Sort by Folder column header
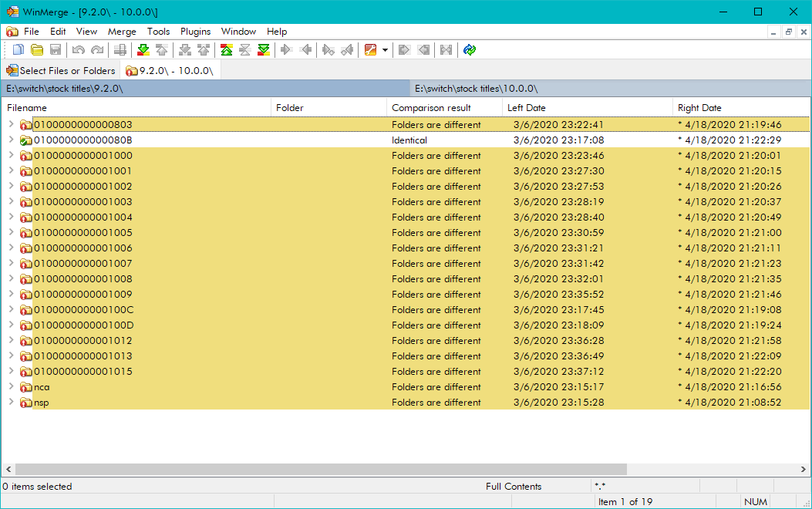The image size is (812, 509). 329,108
